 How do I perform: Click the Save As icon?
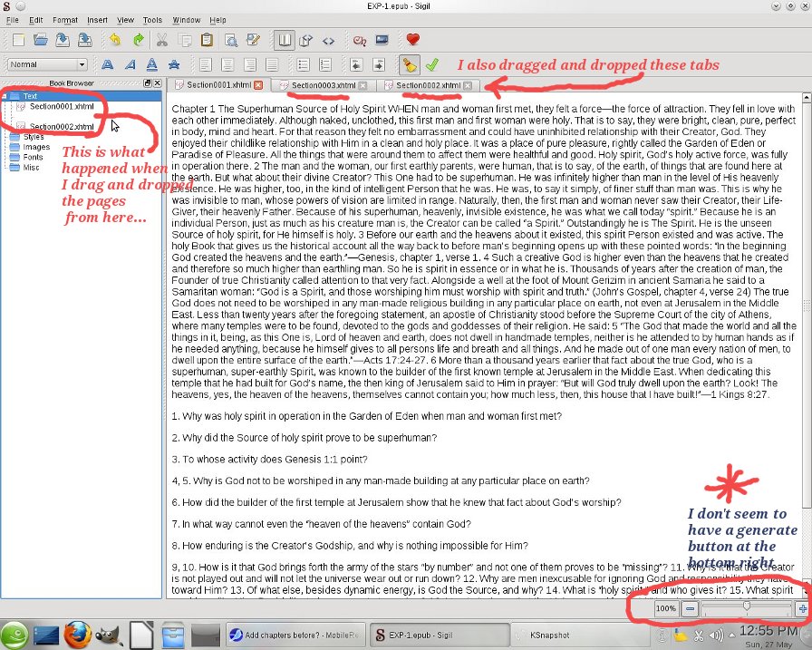click(x=85, y=40)
